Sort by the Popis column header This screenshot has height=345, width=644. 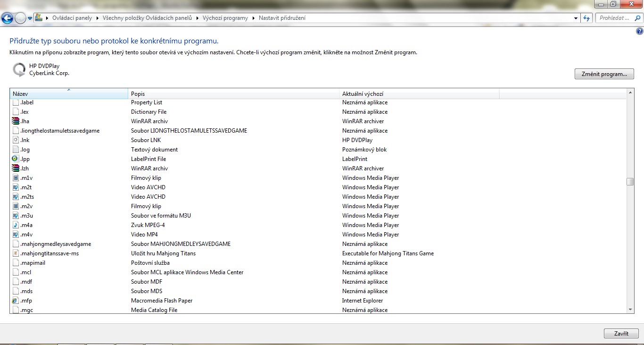coord(234,93)
